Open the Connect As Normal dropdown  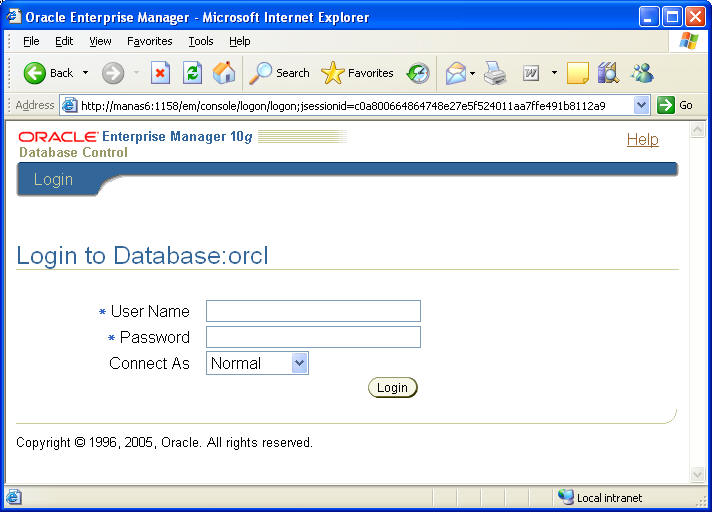click(257, 363)
